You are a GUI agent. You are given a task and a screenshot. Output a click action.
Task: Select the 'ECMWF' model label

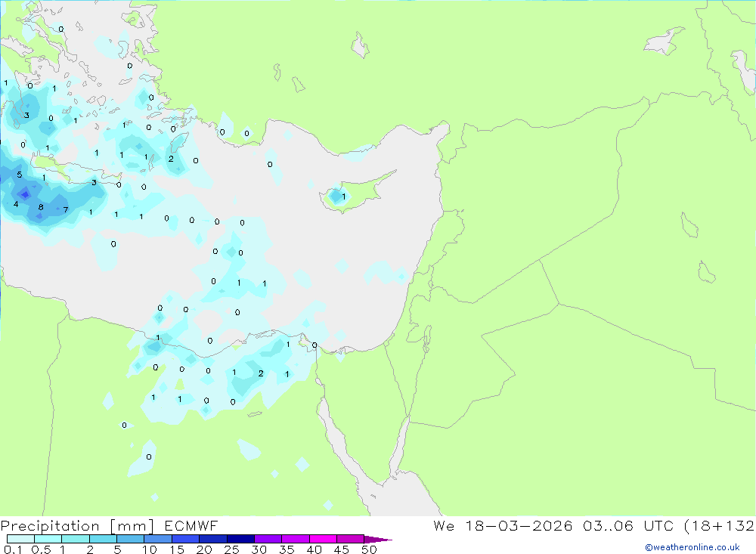pos(191,525)
